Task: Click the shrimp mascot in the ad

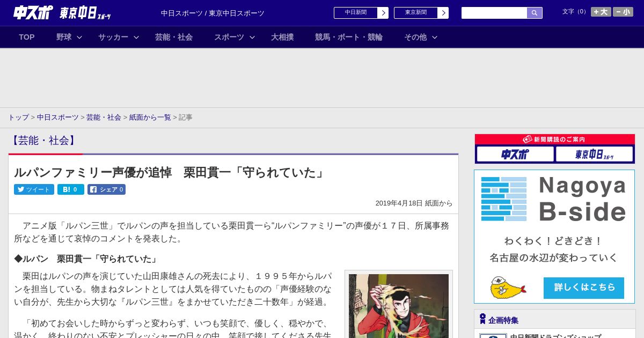Action: pyautogui.click(x=507, y=289)
